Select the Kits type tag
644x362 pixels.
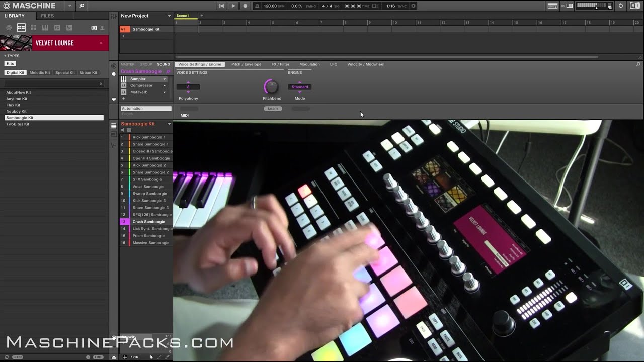[x=10, y=64]
